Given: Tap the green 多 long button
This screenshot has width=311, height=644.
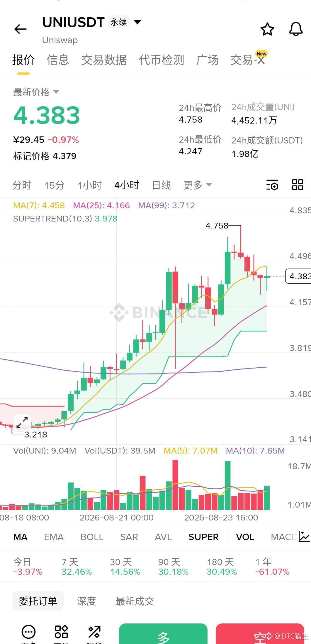Looking at the screenshot, I should [163, 634].
